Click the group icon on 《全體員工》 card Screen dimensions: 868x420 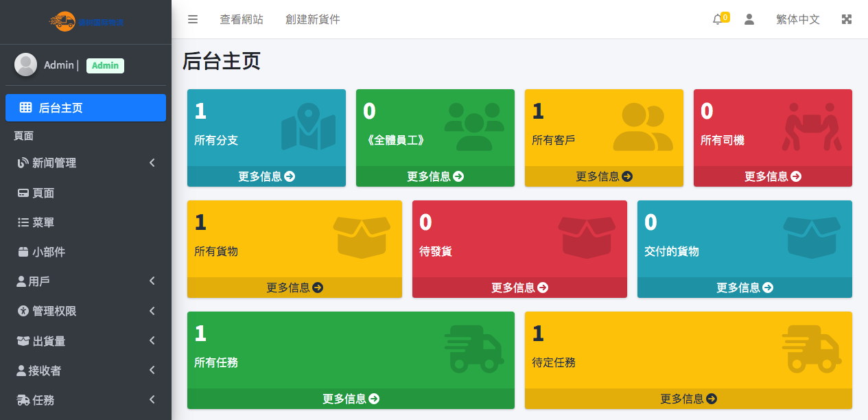[x=474, y=127]
